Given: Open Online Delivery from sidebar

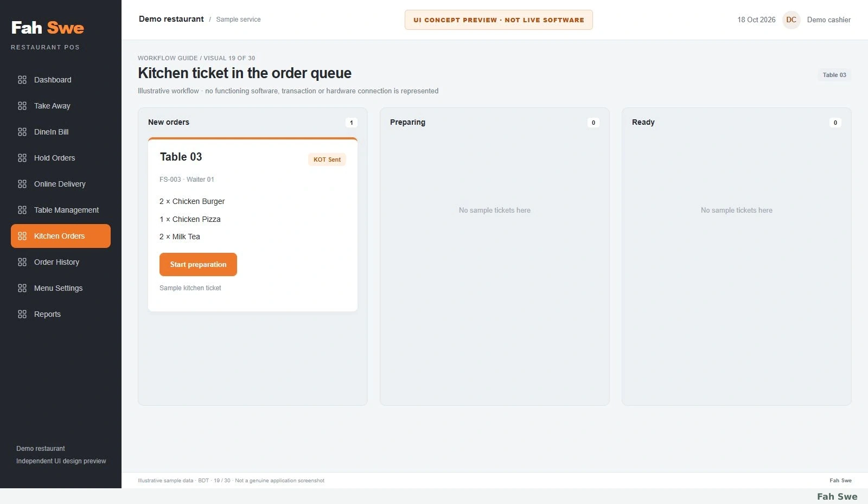Looking at the screenshot, I should click(x=61, y=184).
